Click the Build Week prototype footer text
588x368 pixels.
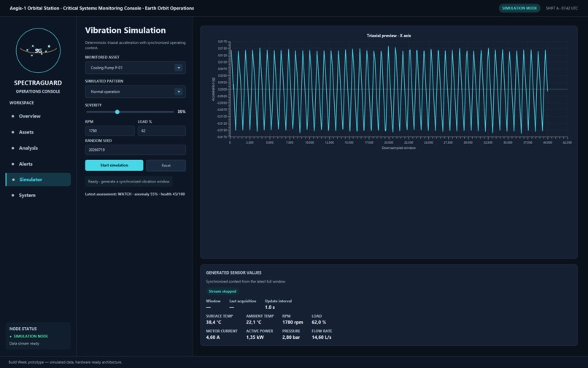(x=65, y=362)
